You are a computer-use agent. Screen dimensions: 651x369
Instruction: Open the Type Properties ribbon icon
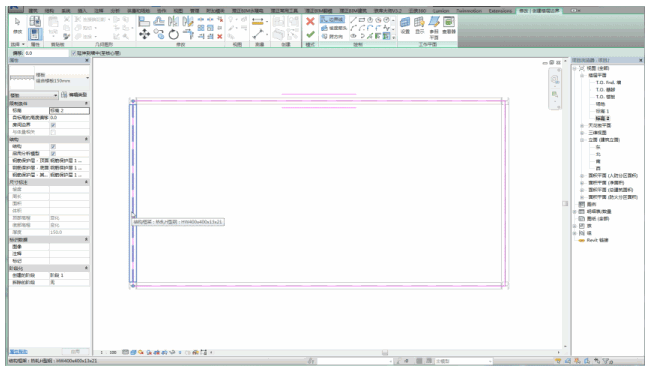coord(35,21)
